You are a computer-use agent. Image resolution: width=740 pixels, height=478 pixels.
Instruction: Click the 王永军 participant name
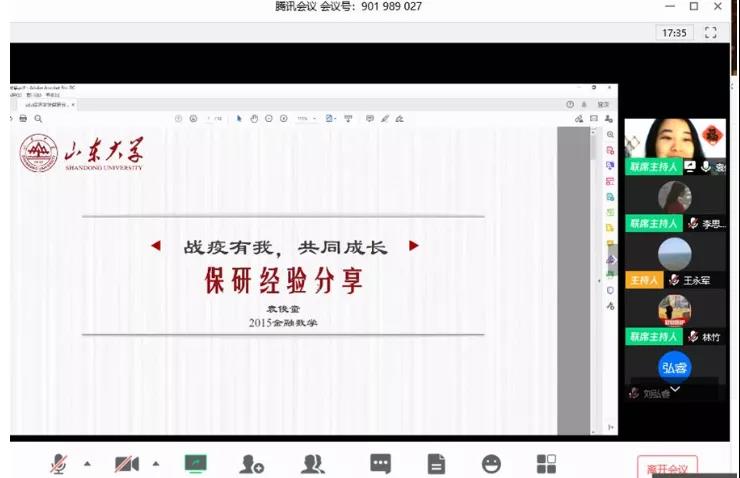tap(697, 280)
